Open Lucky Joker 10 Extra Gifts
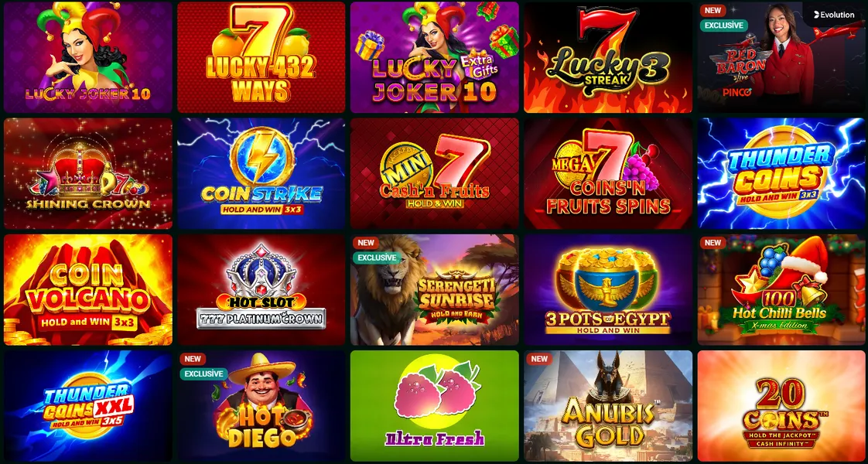 (435, 57)
